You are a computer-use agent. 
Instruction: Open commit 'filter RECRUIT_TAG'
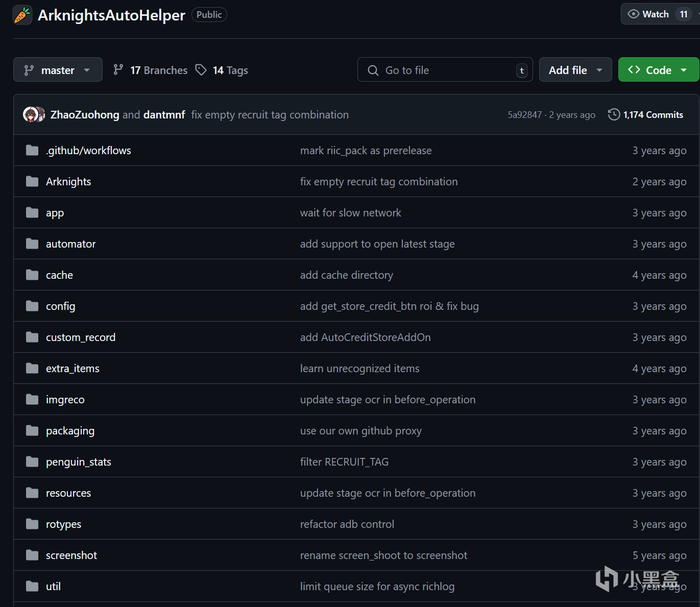coord(344,462)
